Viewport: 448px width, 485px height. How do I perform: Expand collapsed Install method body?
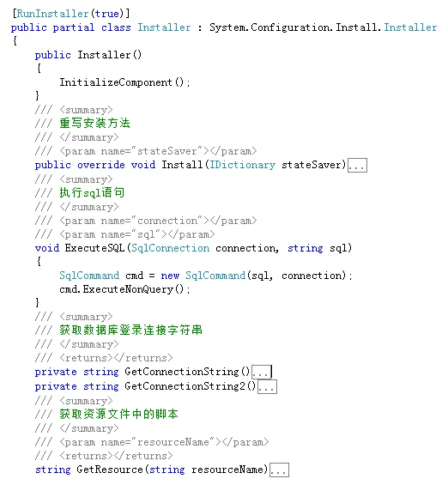point(357,165)
